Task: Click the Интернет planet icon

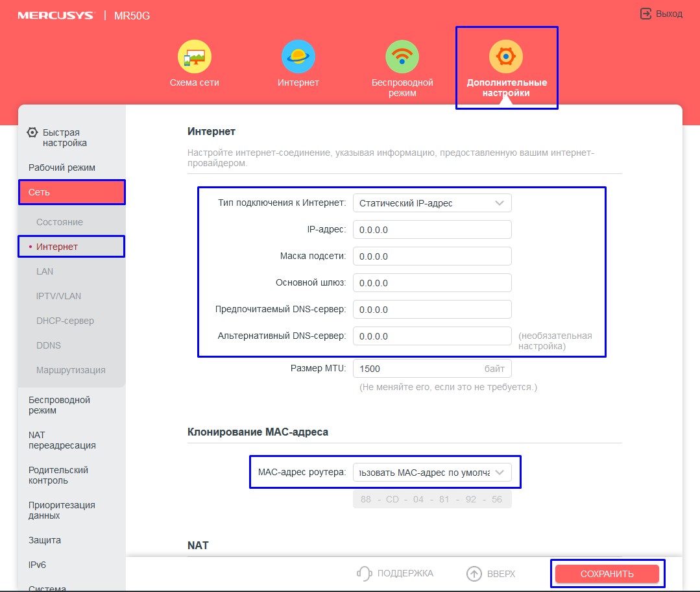Action: (x=298, y=56)
